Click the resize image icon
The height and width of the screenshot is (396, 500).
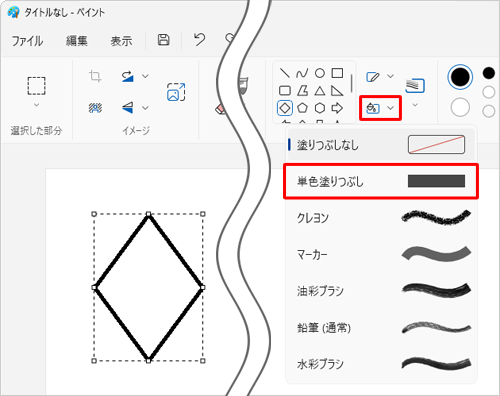(176, 92)
